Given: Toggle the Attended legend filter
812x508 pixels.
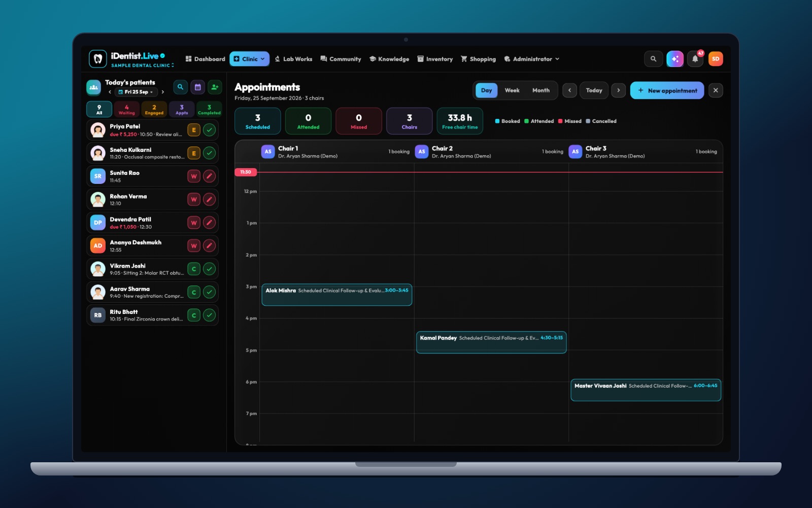Looking at the screenshot, I should 539,121.
